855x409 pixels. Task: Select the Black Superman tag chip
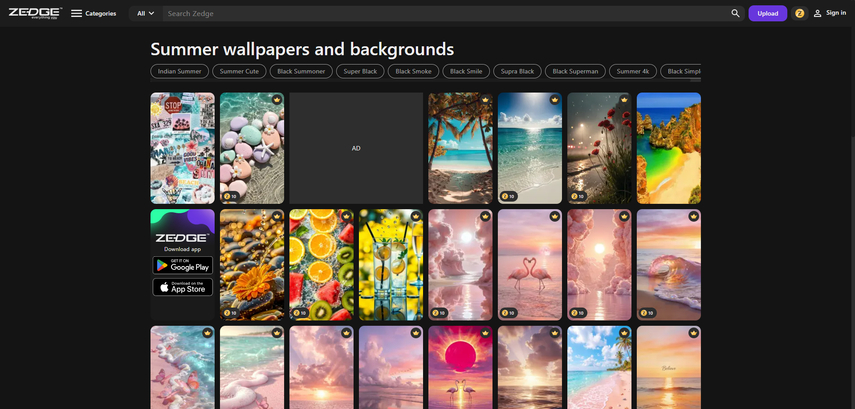575,71
